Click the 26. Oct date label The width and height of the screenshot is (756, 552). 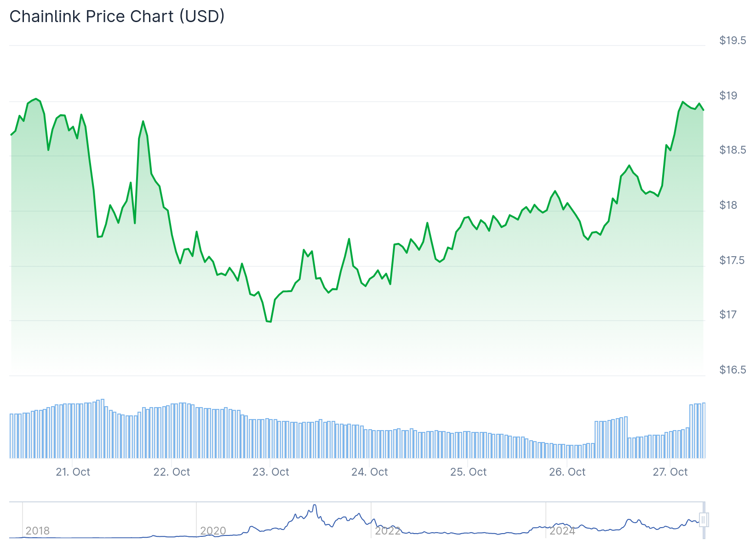click(x=567, y=472)
